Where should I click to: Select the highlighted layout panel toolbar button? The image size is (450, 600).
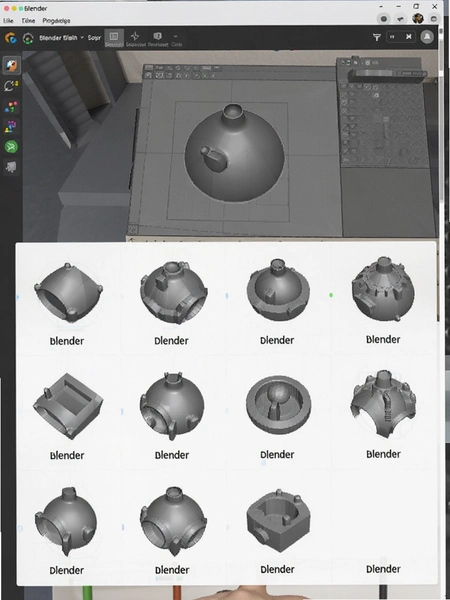point(114,38)
